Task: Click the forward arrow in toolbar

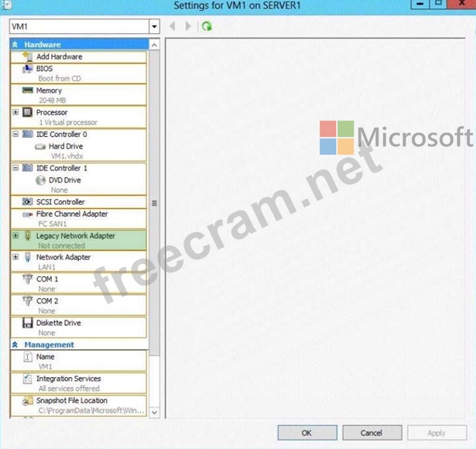Action: (188, 26)
